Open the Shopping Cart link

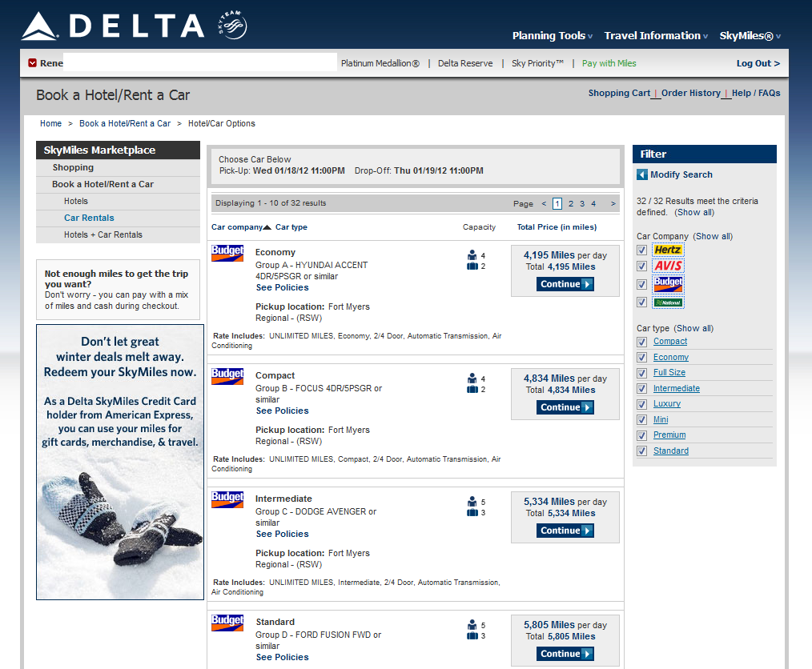click(619, 93)
